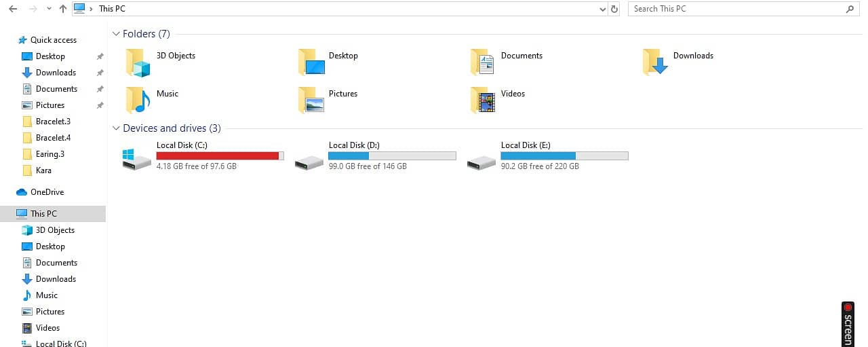This screenshot has height=347, width=868.
Task: Open the address bar history dropdown
Action: tap(603, 9)
